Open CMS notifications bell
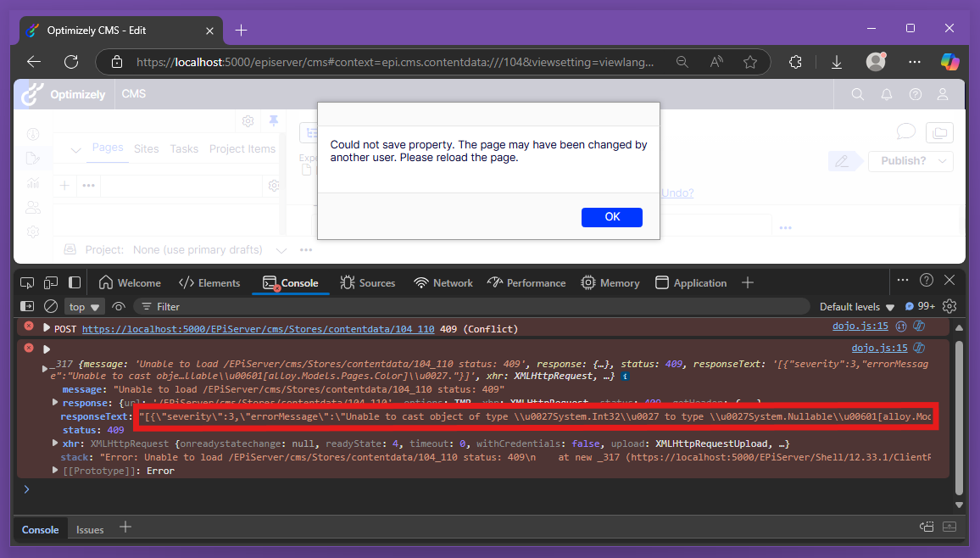The width and height of the screenshot is (980, 558). click(x=886, y=94)
